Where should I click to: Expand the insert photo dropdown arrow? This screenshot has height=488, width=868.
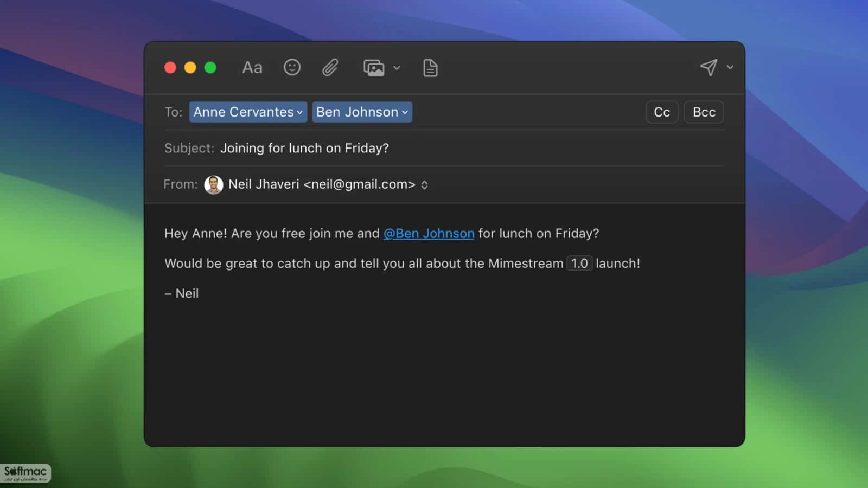tap(397, 68)
